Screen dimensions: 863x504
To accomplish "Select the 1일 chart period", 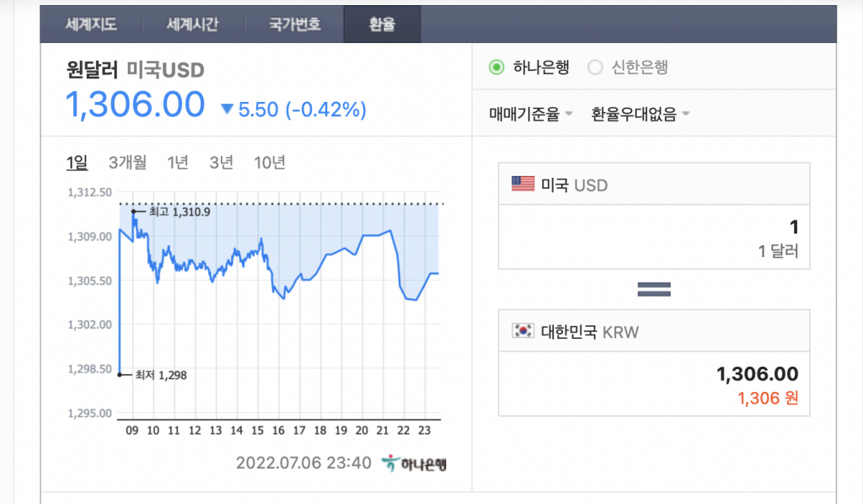I will pos(77,162).
